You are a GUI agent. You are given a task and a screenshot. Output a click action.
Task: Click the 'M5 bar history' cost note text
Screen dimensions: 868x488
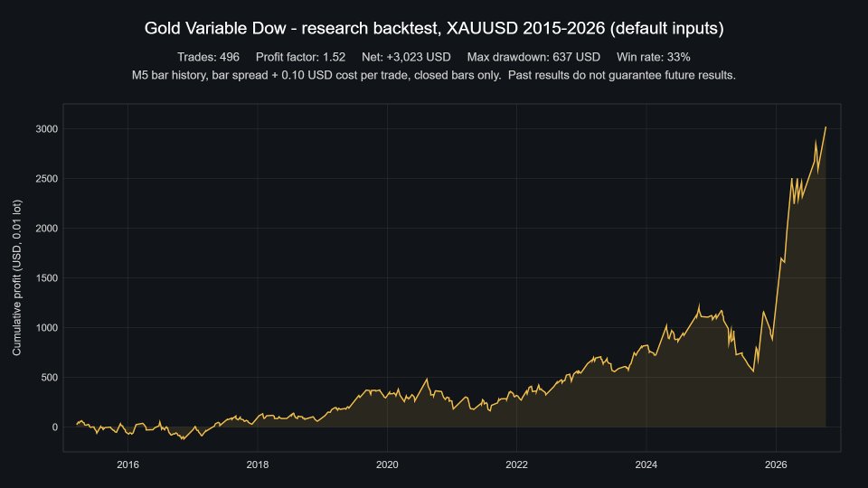[316, 75]
